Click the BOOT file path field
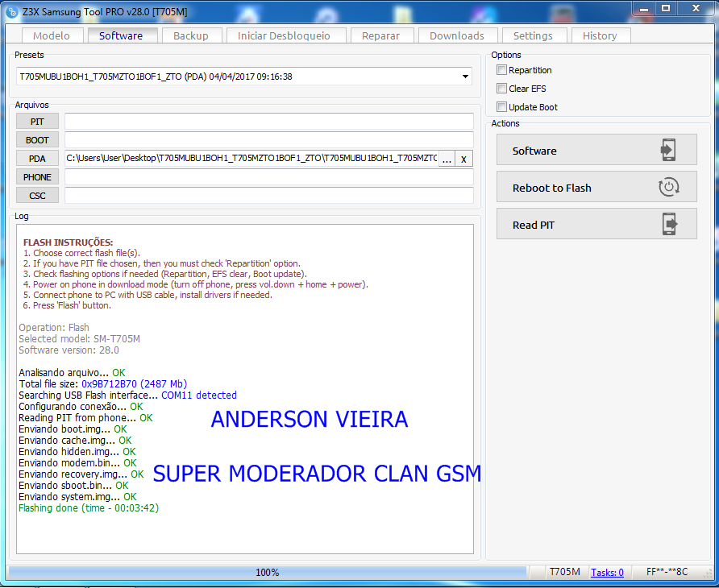Viewport: 719px width, 588px height. tap(268, 140)
